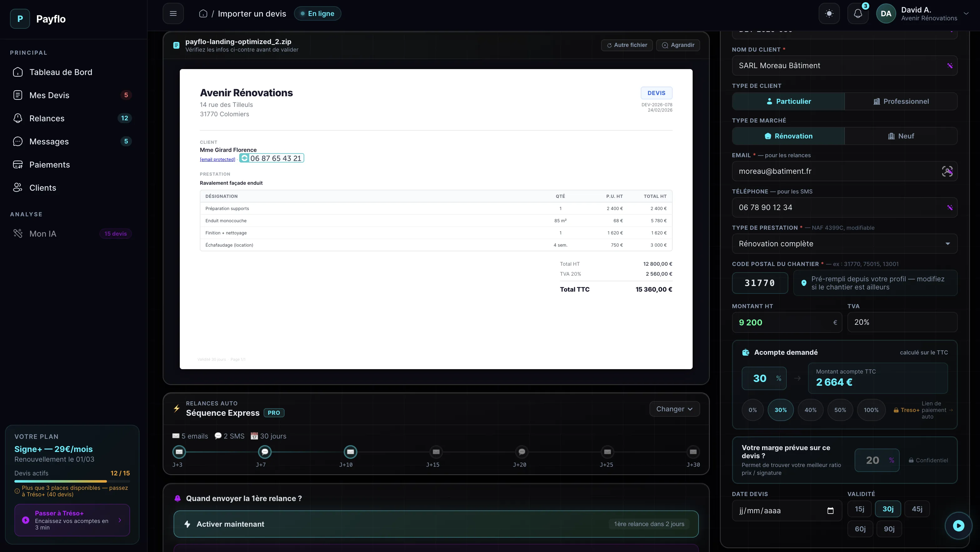Click the J+7 SMS step icon
Image resolution: width=980 pixels, height=552 pixels.
265,452
